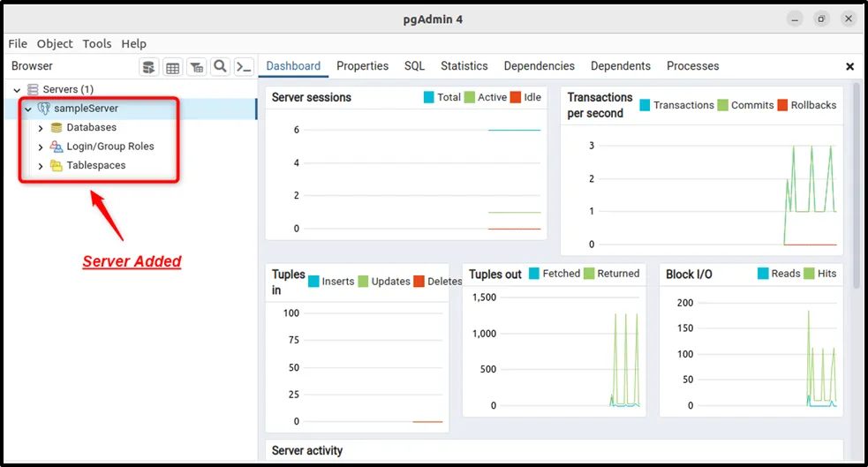Click the Databases cylinder icon

(x=57, y=128)
